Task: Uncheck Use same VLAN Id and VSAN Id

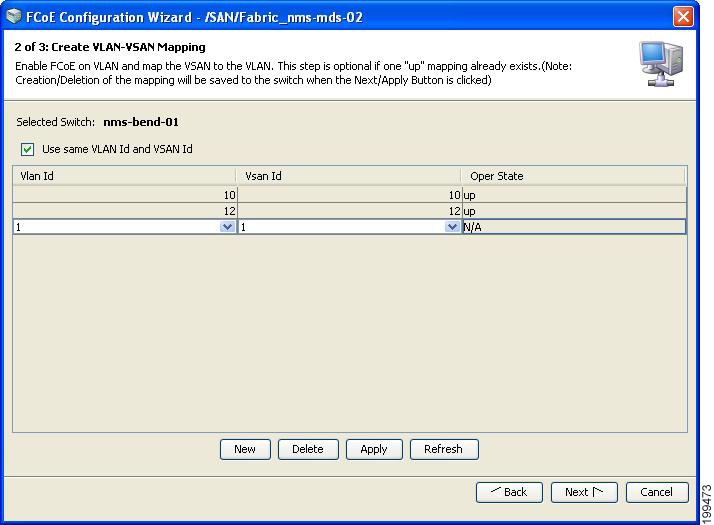Action: (x=27, y=149)
